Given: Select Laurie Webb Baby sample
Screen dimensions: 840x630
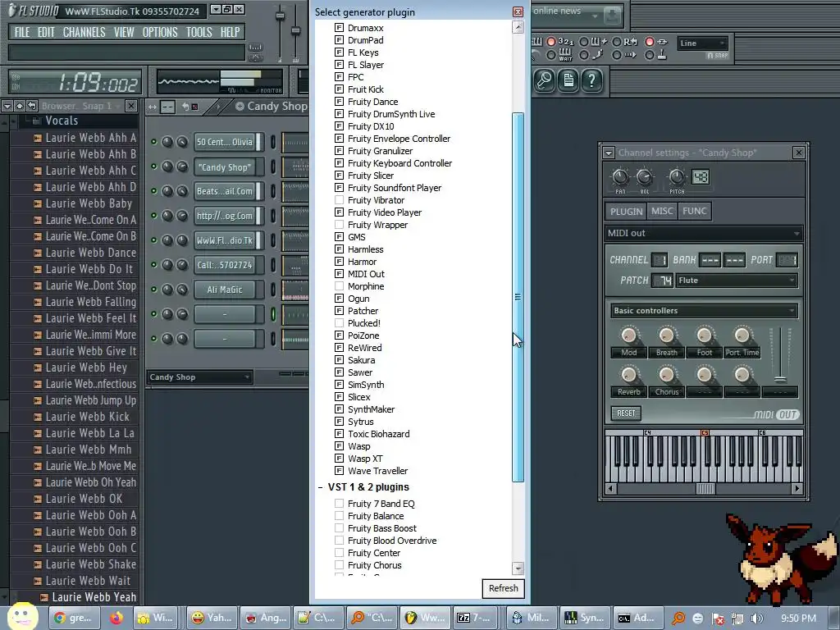Looking at the screenshot, I should (89, 203).
